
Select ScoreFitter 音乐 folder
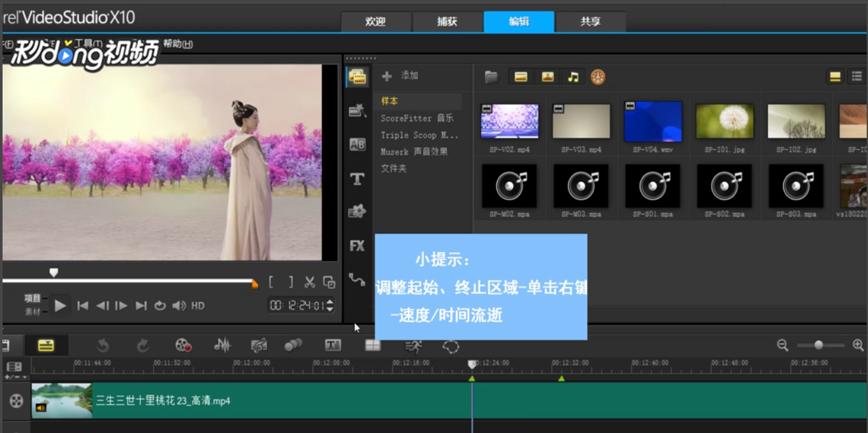click(417, 118)
